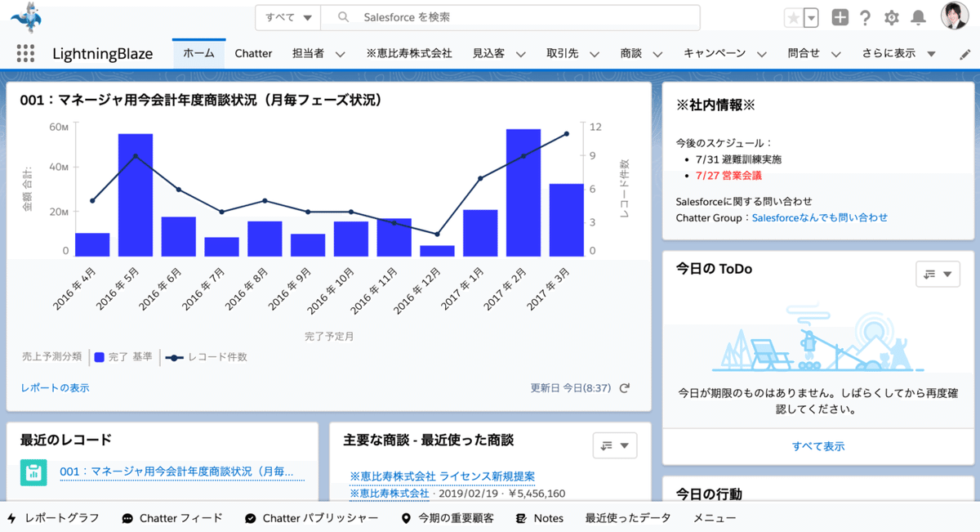Expand the キャンペーン tab chevron
This screenshot has height=532, width=980.
[762, 54]
